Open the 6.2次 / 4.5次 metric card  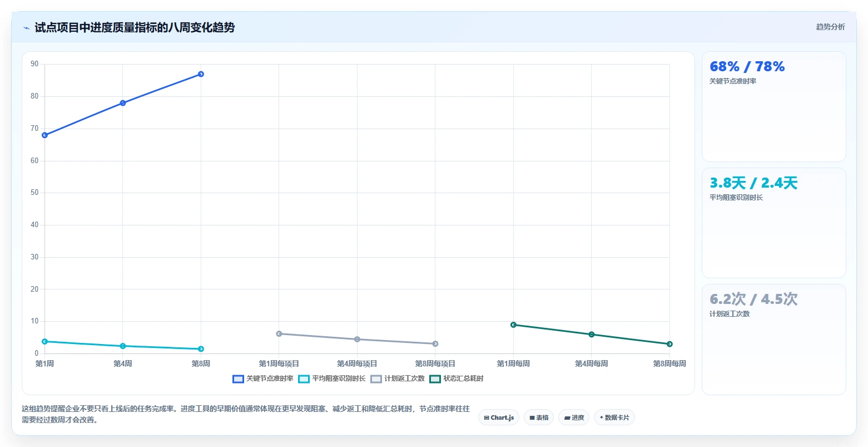click(774, 340)
